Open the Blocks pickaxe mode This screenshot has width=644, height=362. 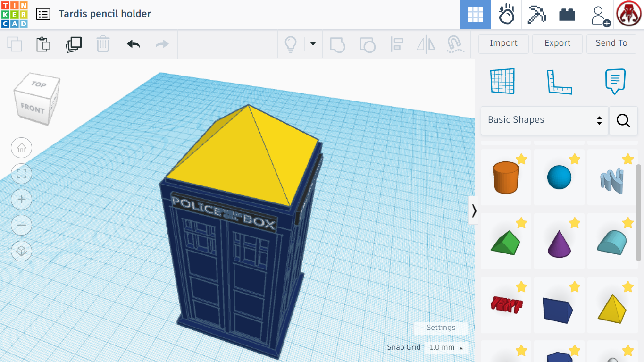(x=536, y=15)
